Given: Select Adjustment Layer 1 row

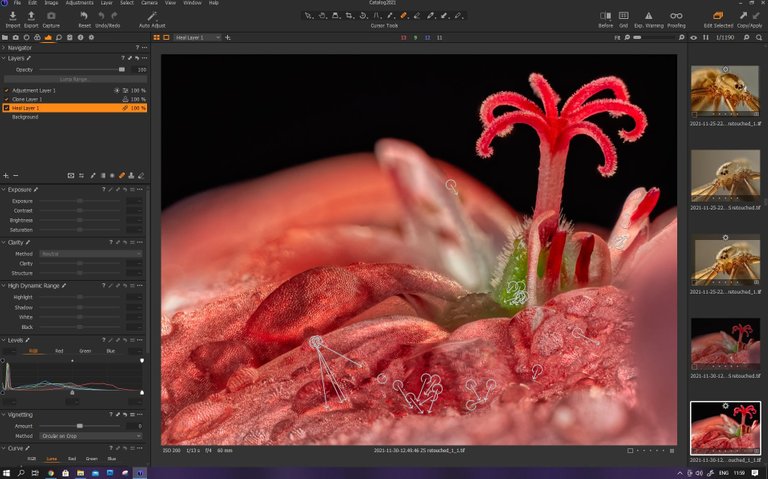Looking at the screenshot, I should 74,91.
